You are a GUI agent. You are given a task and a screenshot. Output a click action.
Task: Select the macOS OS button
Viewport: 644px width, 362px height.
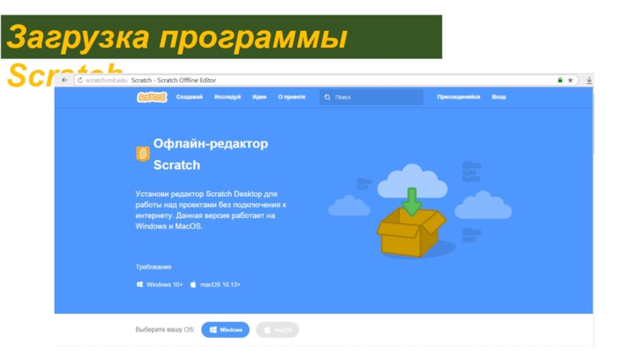coord(277,330)
